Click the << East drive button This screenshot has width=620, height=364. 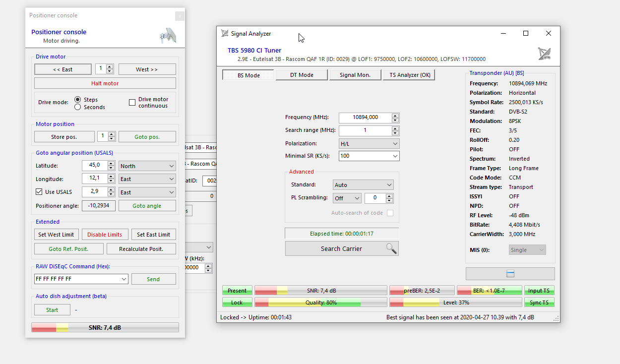coord(62,69)
